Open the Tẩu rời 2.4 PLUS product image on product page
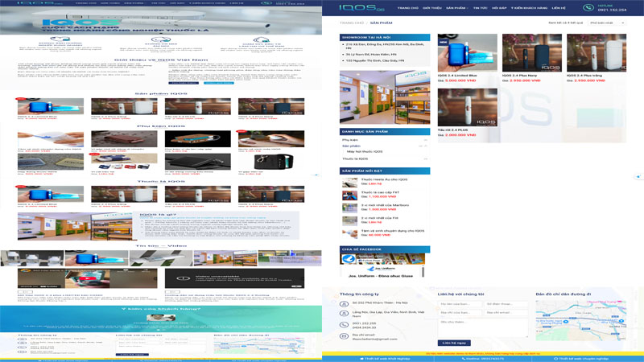This screenshot has height=362, width=644. click(468, 107)
